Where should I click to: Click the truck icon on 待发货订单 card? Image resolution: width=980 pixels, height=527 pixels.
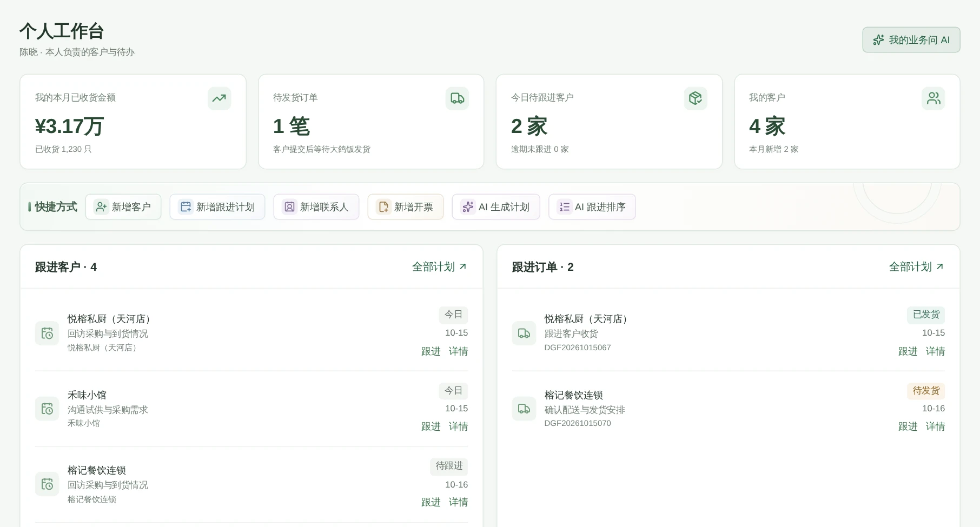457,98
